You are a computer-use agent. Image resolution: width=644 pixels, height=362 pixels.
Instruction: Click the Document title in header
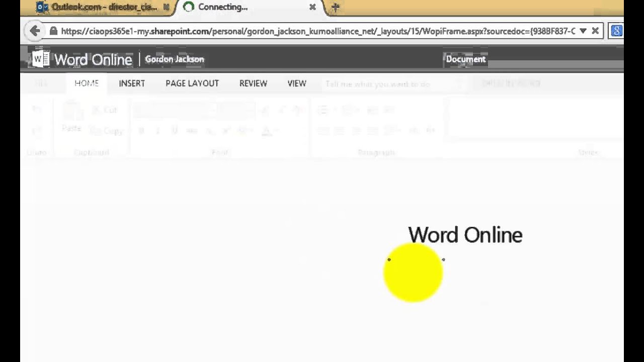466,59
